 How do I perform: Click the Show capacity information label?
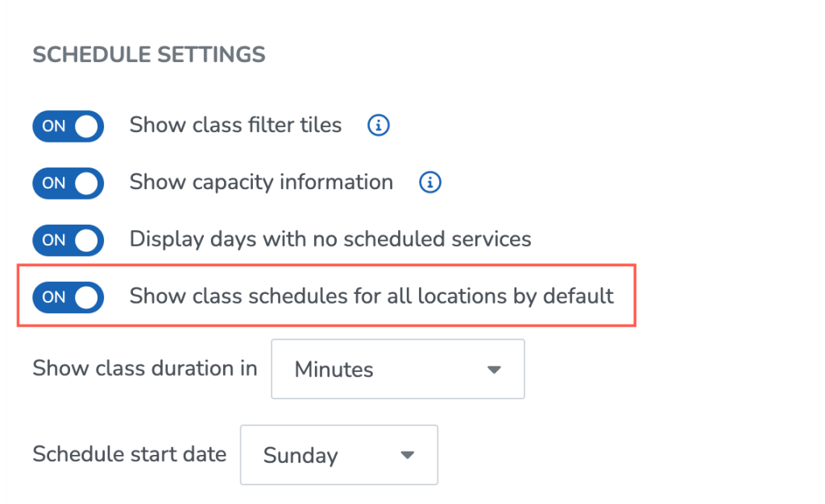(262, 183)
